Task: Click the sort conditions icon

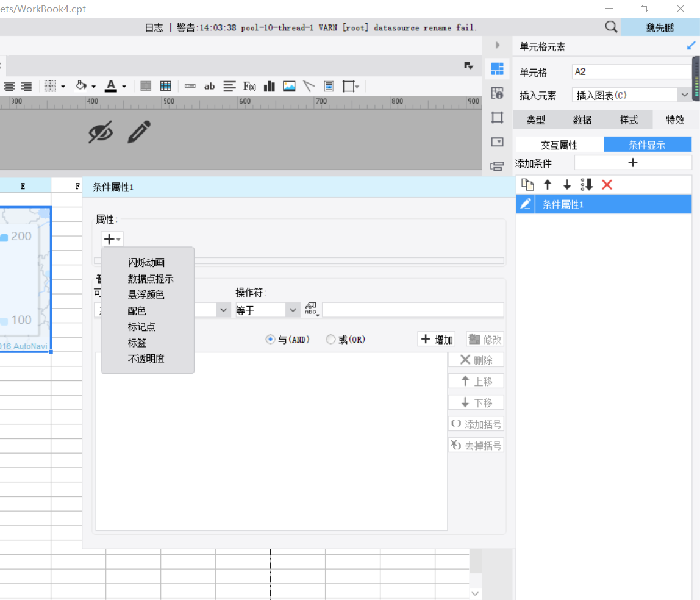Action: pos(587,184)
